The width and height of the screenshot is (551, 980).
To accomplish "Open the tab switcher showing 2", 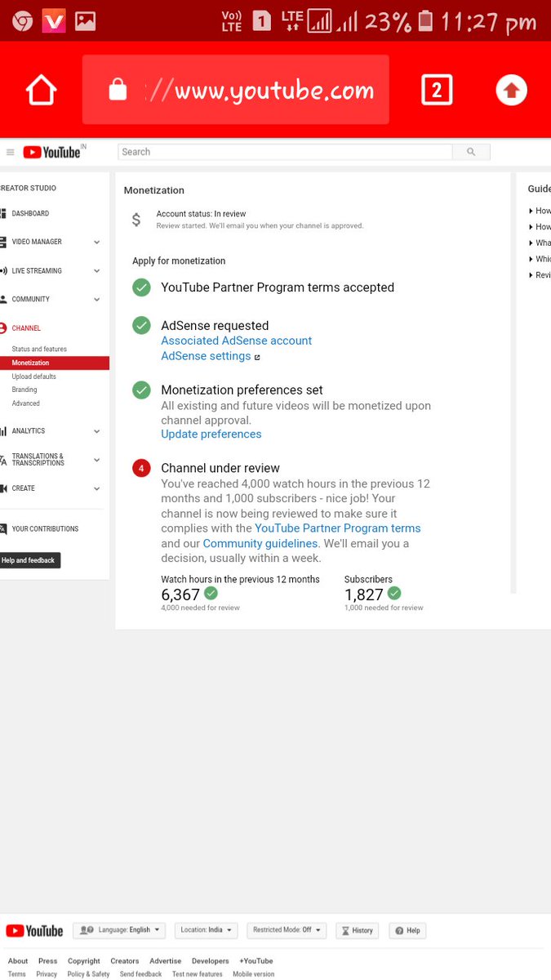I will pyautogui.click(x=437, y=90).
